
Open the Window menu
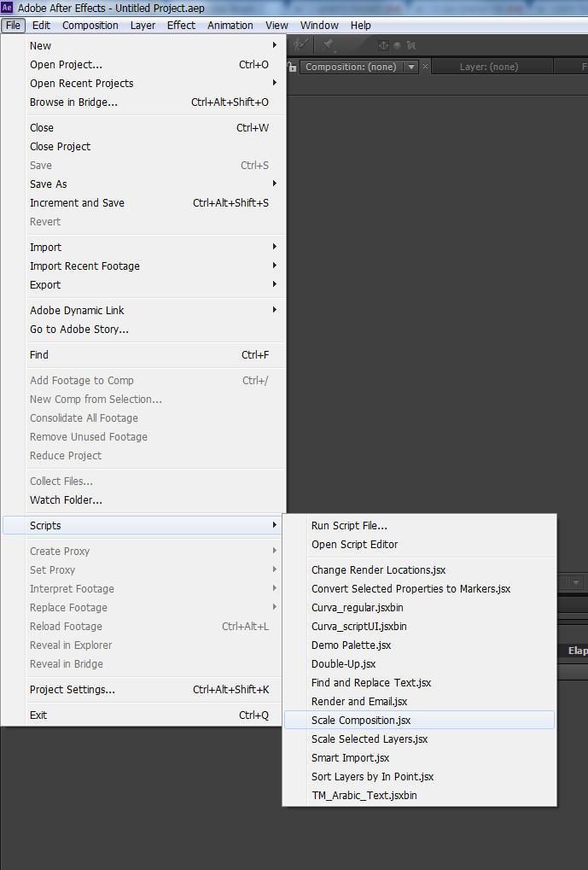click(x=319, y=26)
